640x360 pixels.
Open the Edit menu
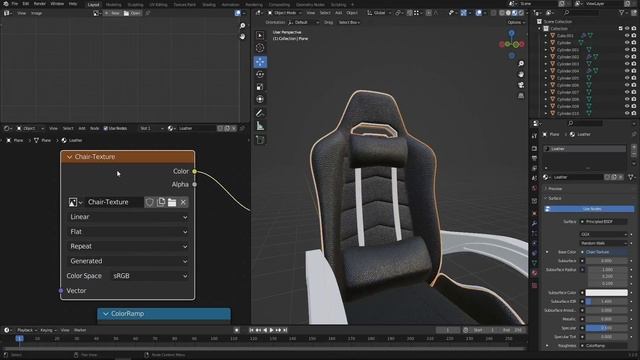[x=26, y=4]
